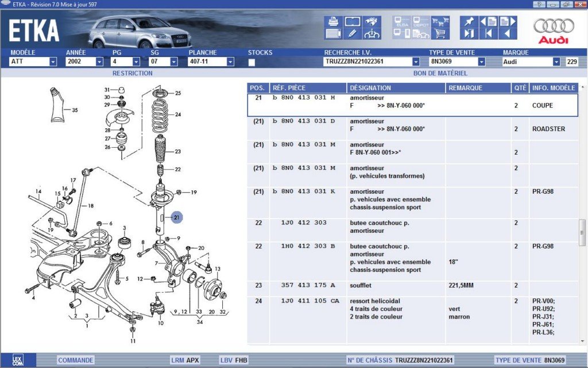This screenshot has width=588, height=368.
Task: Click the printer icon in toolbar
Action: (x=333, y=22)
